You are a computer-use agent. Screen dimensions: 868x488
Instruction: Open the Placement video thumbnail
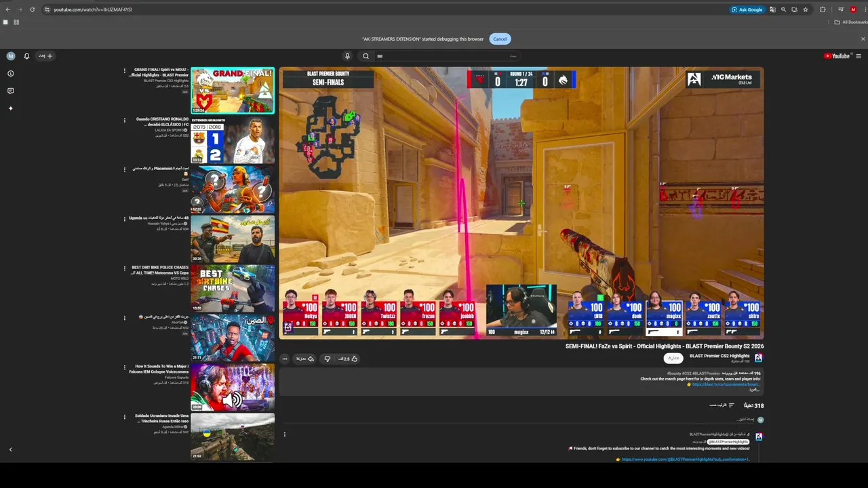pyautogui.click(x=233, y=189)
